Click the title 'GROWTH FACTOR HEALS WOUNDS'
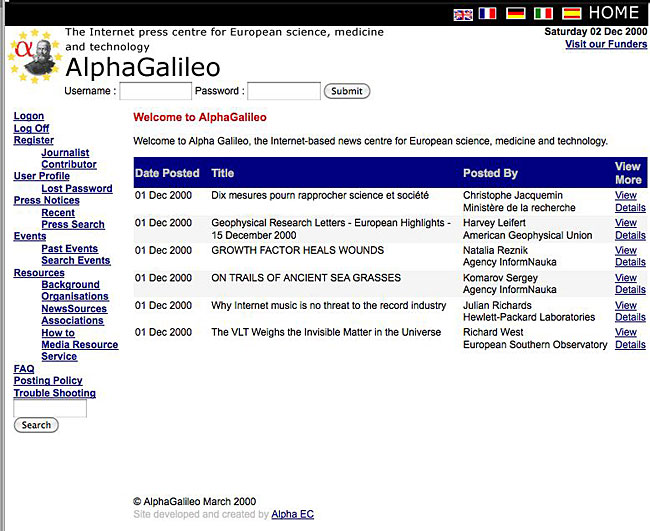This screenshot has height=531, width=650. [298, 250]
